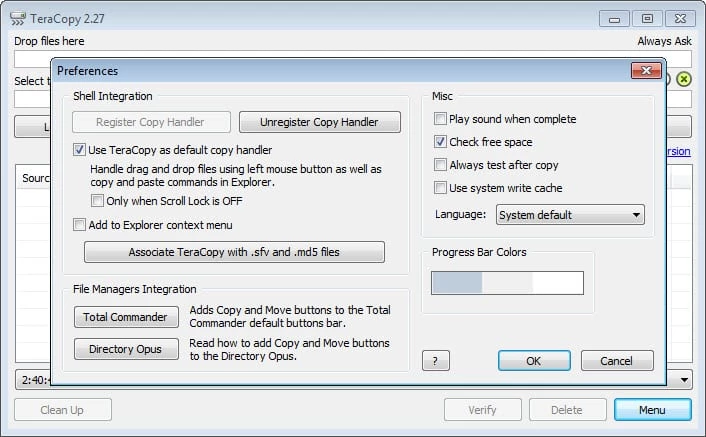Click Associate TeraCopy with .sfv and .md5 files
This screenshot has height=437, width=706.
(x=234, y=252)
